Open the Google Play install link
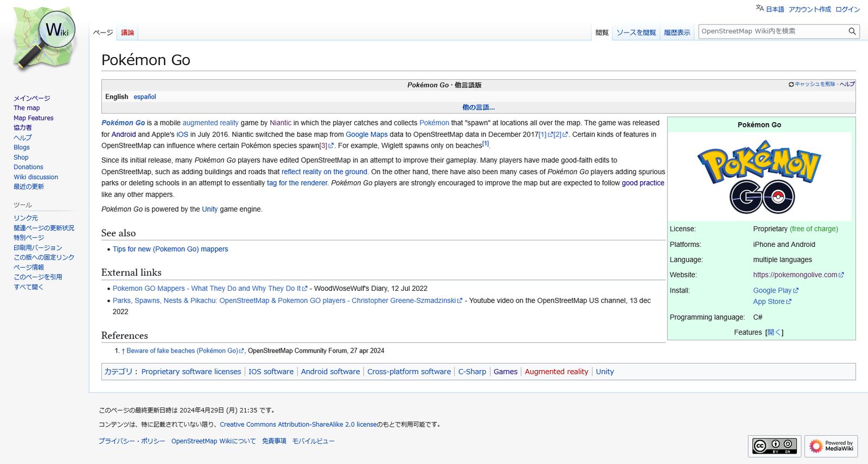 (775, 290)
